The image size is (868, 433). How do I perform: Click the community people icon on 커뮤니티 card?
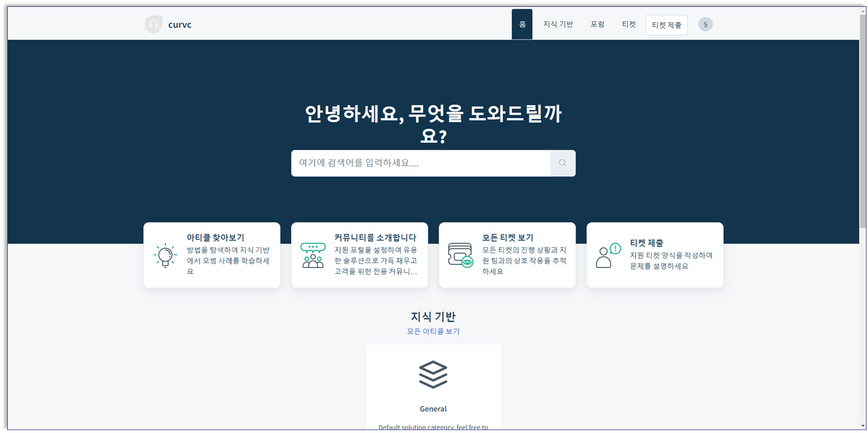coord(313,255)
